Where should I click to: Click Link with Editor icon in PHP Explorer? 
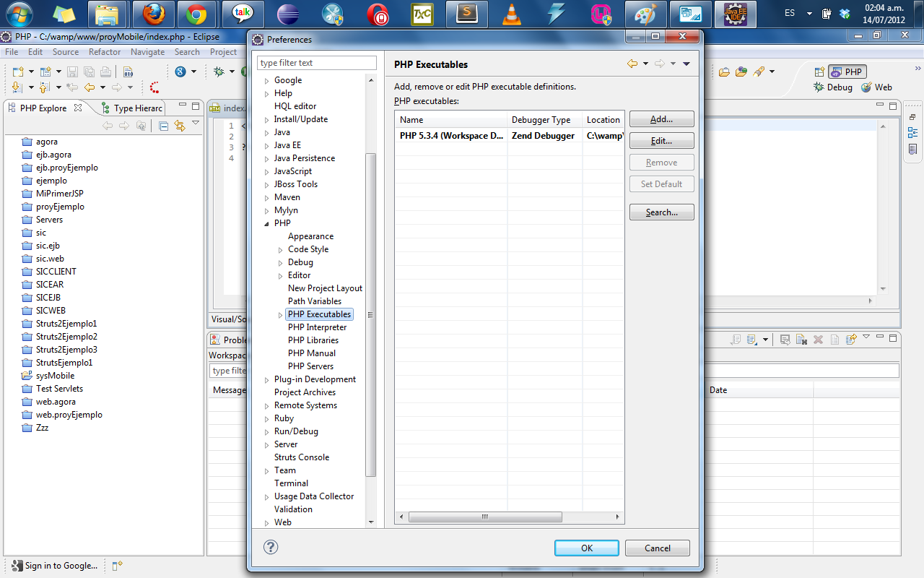pyautogui.click(x=180, y=126)
